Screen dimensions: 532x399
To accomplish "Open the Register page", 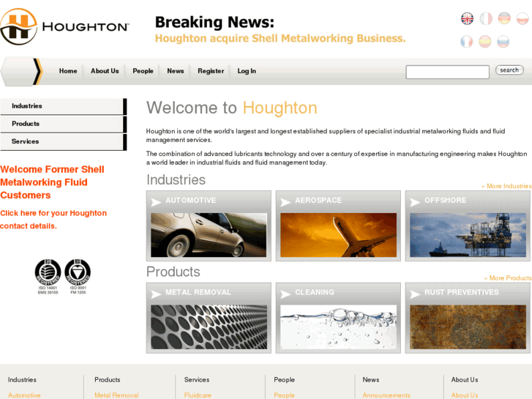I will [211, 71].
